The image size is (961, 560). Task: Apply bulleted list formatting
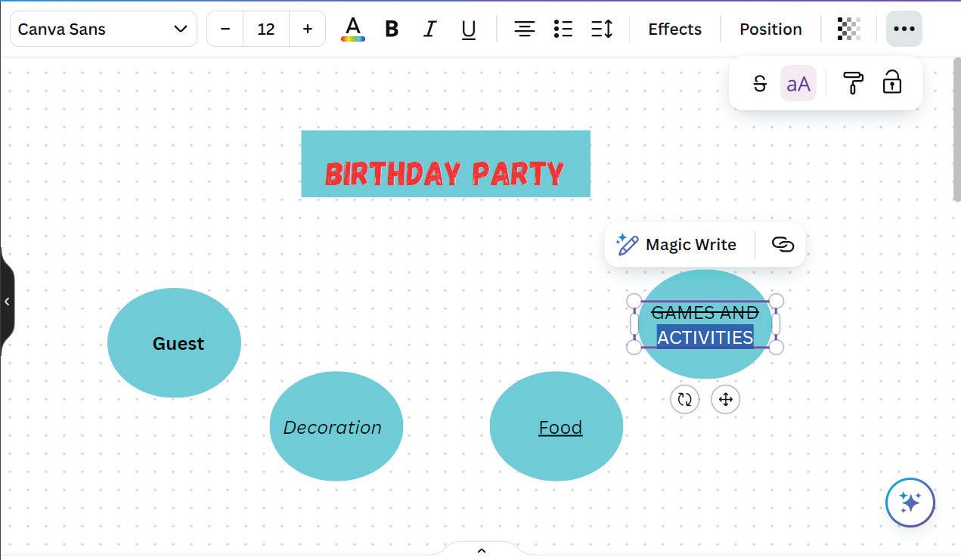563,29
